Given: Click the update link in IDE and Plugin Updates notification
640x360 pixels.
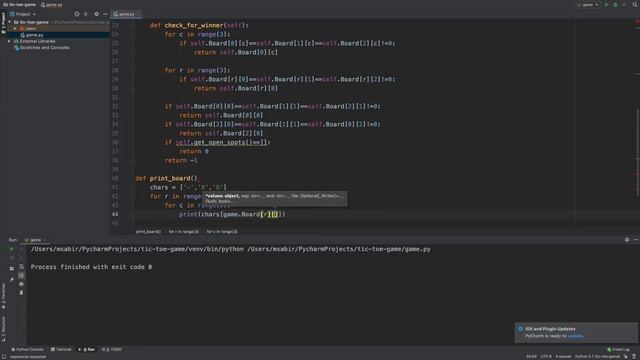Looking at the screenshot, I should pyautogui.click(x=576, y=336).
